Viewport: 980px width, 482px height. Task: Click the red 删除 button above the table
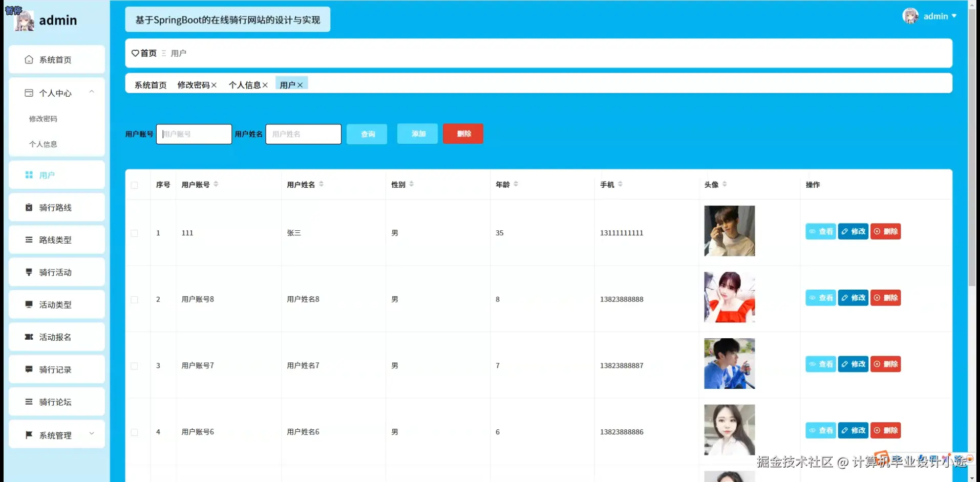(463, 134)
